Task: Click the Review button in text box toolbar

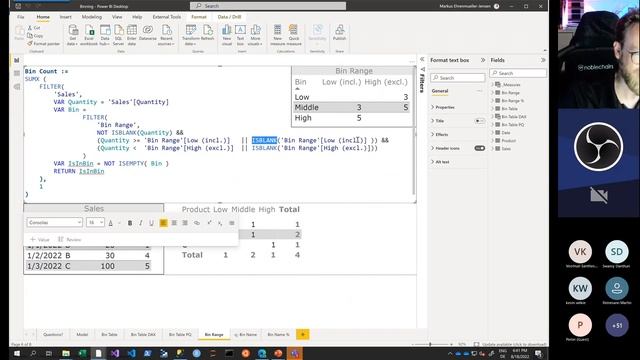Action: click(69, 240)
